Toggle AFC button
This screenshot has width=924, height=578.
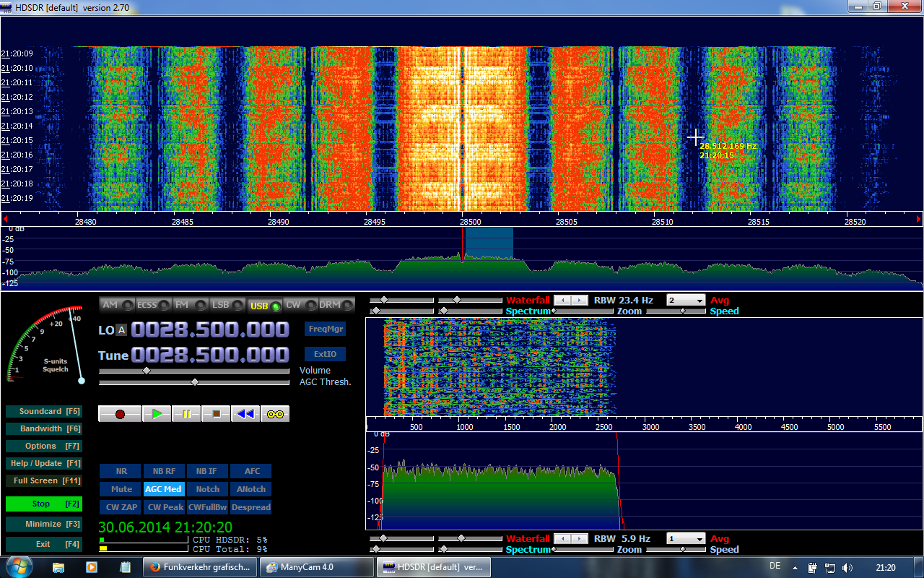[251, 471]
